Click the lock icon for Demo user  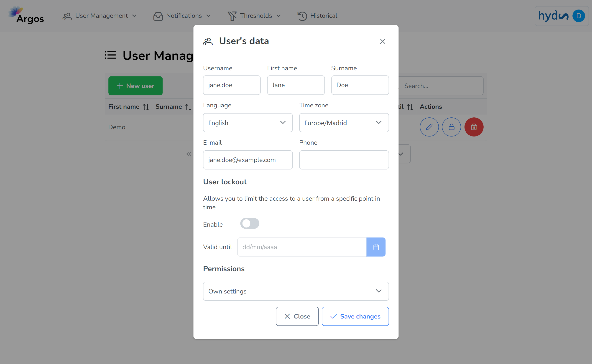(451, 127)
